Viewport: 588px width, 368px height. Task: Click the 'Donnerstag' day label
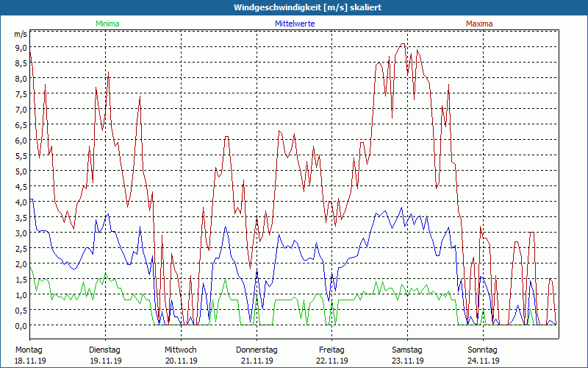tap(257, 350)
